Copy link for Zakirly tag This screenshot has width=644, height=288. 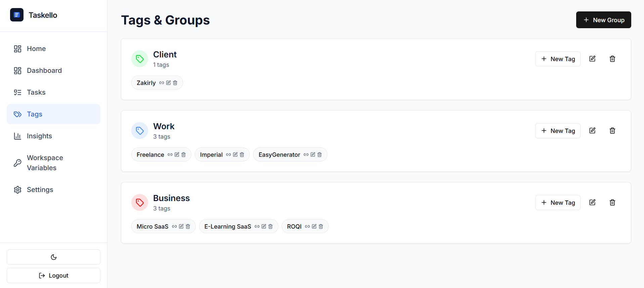[x=162, y=83]
